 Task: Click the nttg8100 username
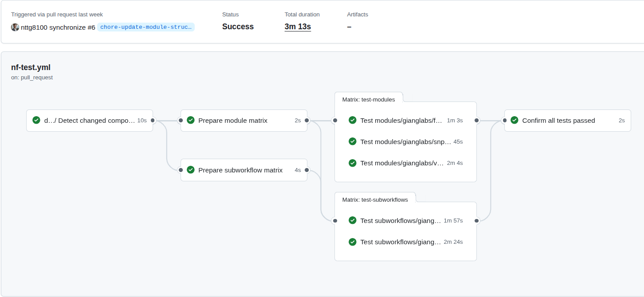tap(34, 27)
